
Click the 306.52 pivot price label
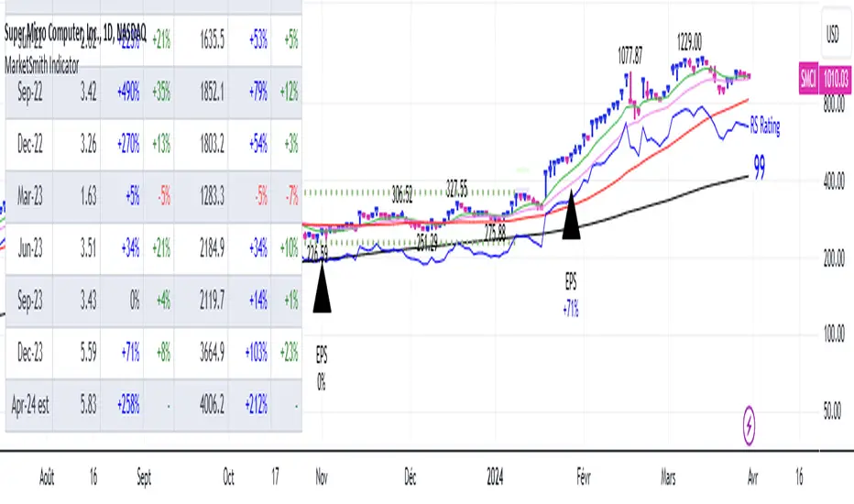(402, 194)
